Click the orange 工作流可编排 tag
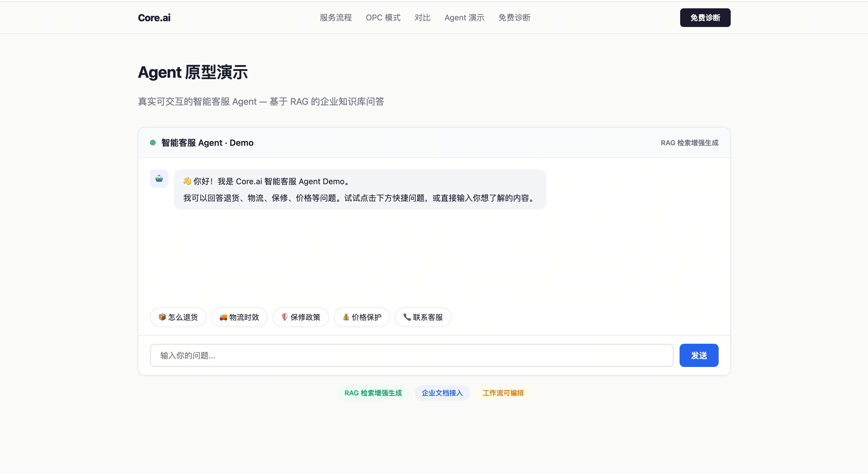Image resolution: width=868 pixels, height=474 pixels. 503,393
